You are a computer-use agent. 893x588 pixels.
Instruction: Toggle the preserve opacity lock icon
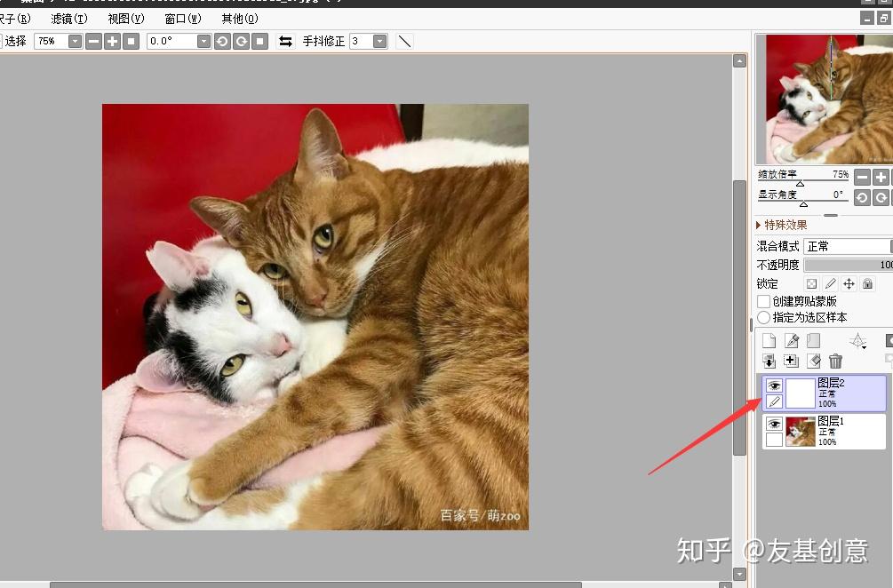click(811, 283)
